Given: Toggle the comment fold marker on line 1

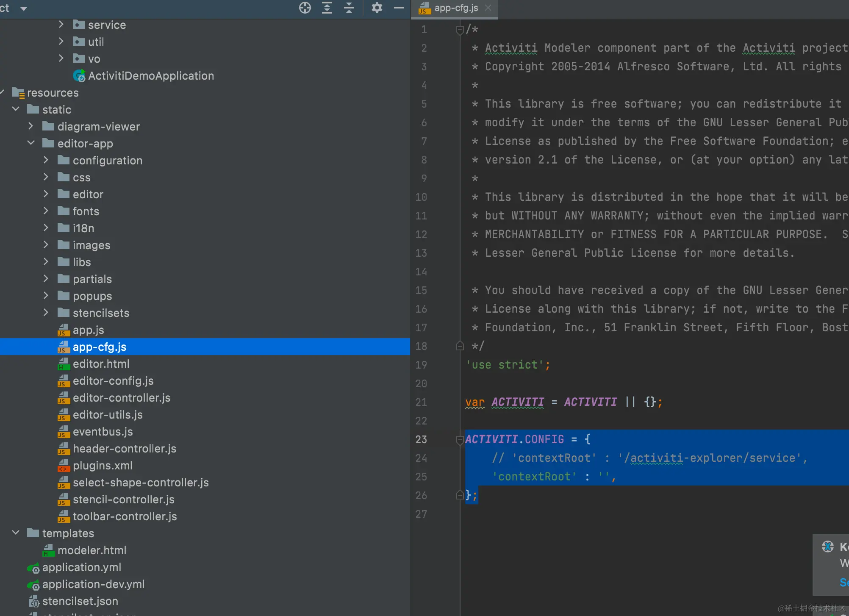Looking at the screenshot, I should coord(460,30).
